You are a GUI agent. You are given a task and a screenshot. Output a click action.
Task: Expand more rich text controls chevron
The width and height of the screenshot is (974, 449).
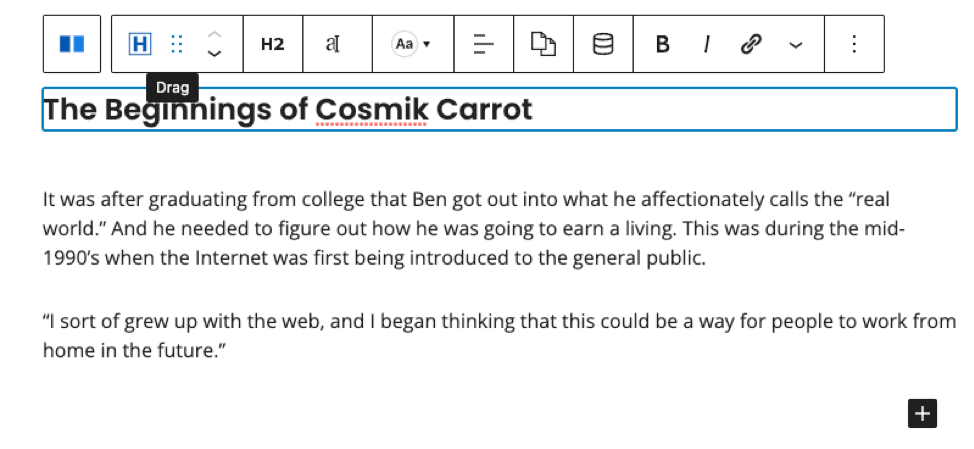point(796,44)
